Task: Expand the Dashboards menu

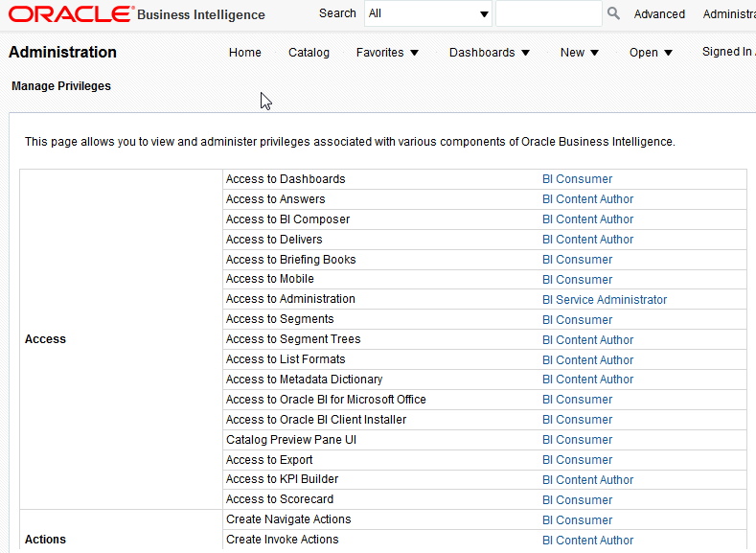Action: (490, 52)
